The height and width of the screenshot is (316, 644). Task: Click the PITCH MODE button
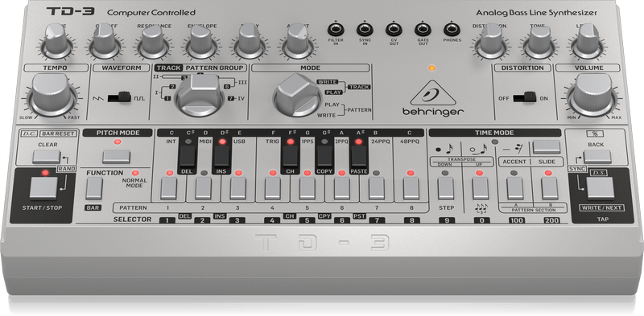tap(116, 157)
